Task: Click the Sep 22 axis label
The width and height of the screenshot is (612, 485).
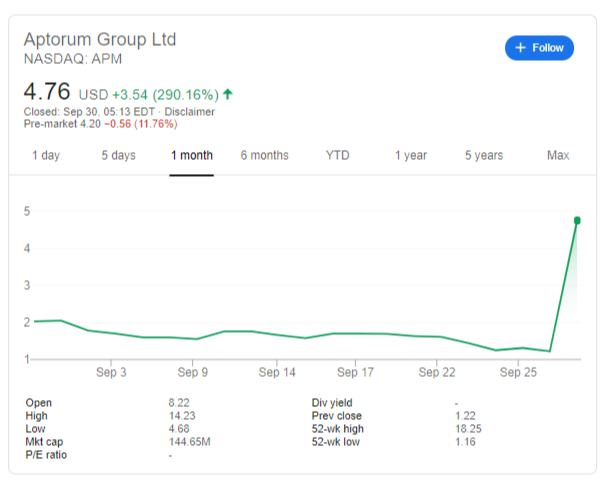Action: tap(437, 372)
